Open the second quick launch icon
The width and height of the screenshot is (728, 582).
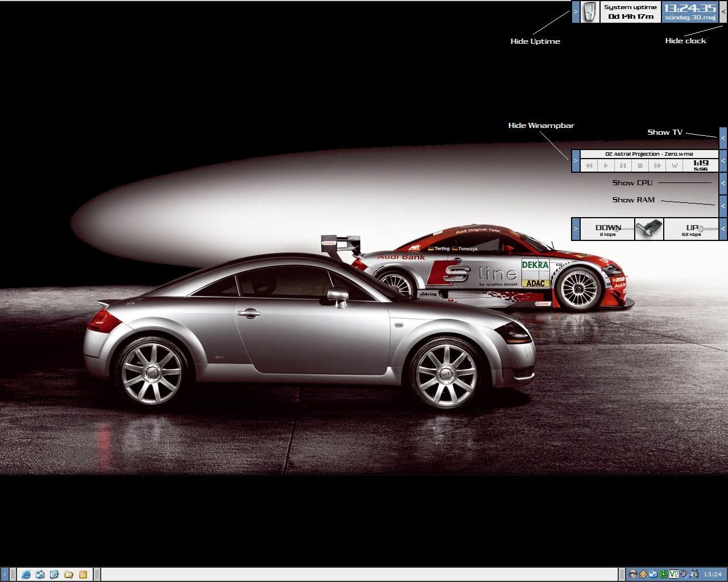pos(40,575)
